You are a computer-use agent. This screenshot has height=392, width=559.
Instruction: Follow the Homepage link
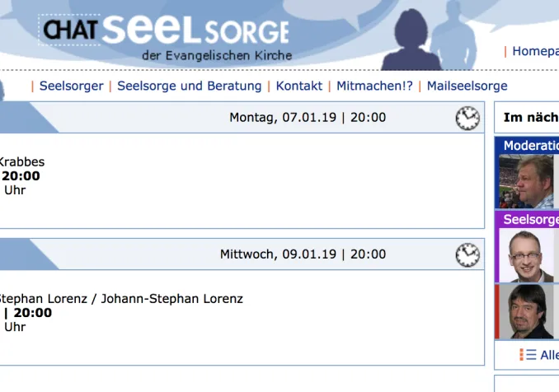tap(535, 51)
